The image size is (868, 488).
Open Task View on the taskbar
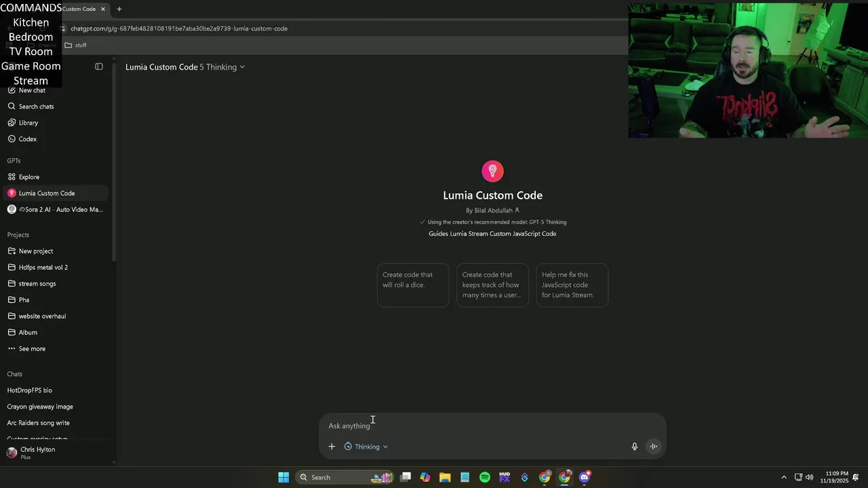coord(406,477)
